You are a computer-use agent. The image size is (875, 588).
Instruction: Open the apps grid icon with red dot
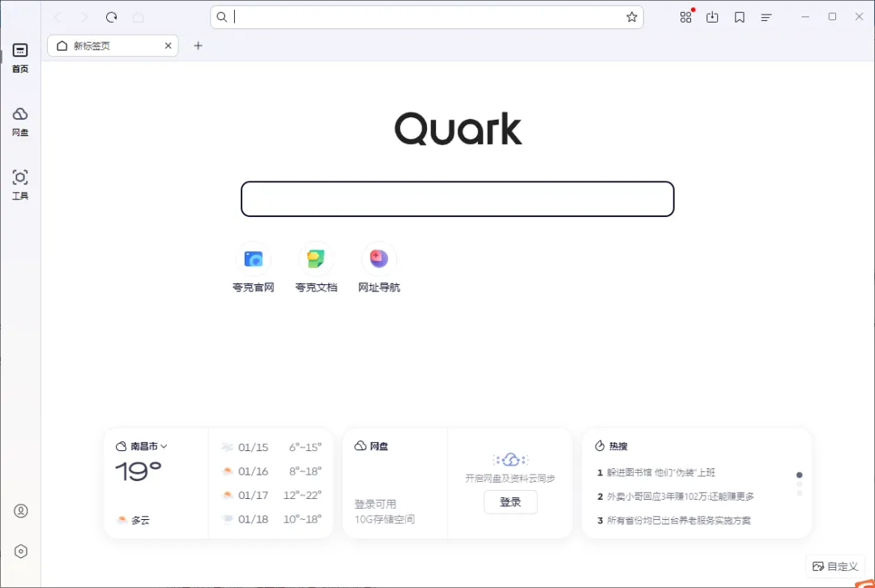(686, 17)
